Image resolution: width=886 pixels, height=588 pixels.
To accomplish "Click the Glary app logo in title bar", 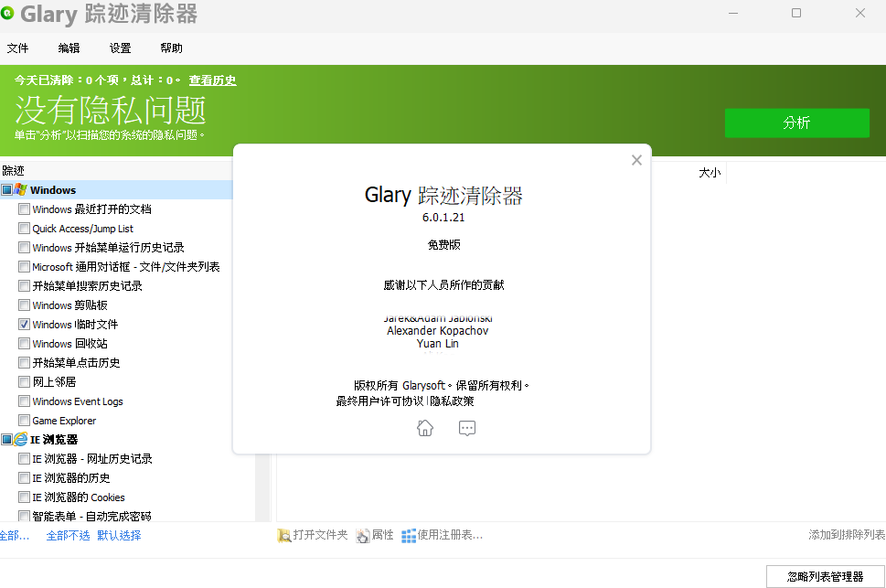I will click(x=6, y=13).
